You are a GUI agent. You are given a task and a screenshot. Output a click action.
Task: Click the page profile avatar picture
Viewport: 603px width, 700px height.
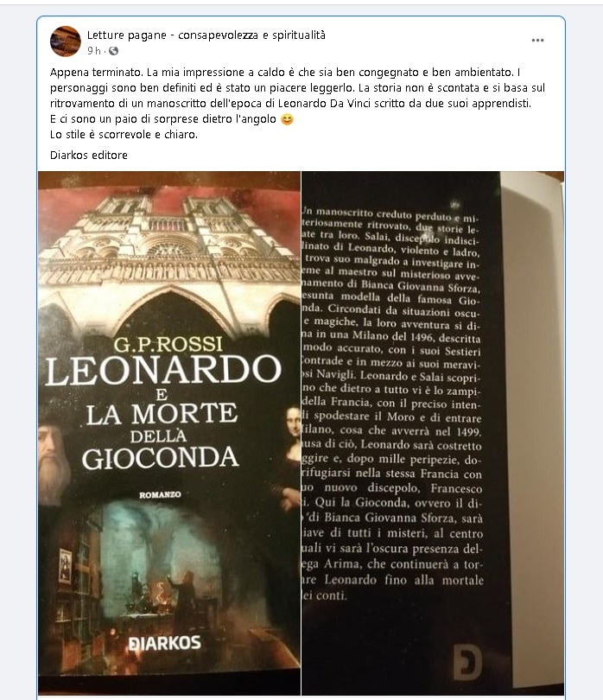click(65, 41)
